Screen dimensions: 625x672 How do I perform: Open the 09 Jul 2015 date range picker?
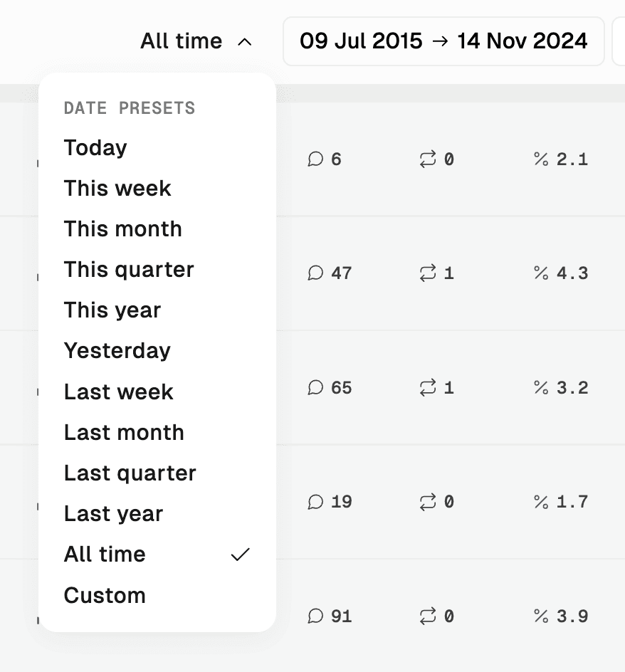443,41
